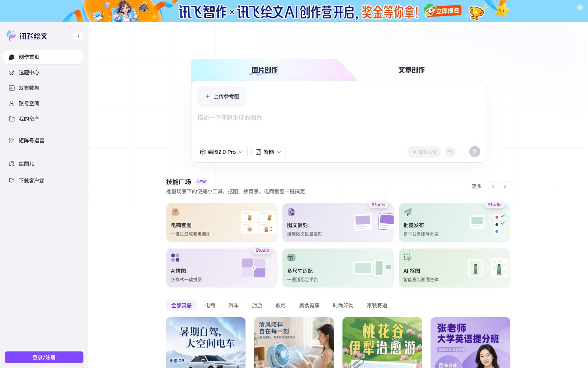The width and height of the screenshot is (588, 368).
Task: Click the 添加人设 button
Action: 424,152
